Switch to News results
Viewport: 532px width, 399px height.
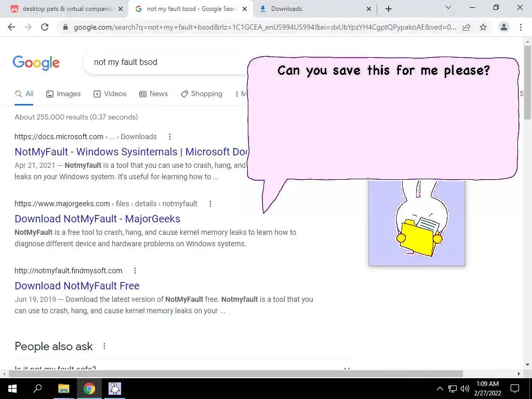(154, 94)
